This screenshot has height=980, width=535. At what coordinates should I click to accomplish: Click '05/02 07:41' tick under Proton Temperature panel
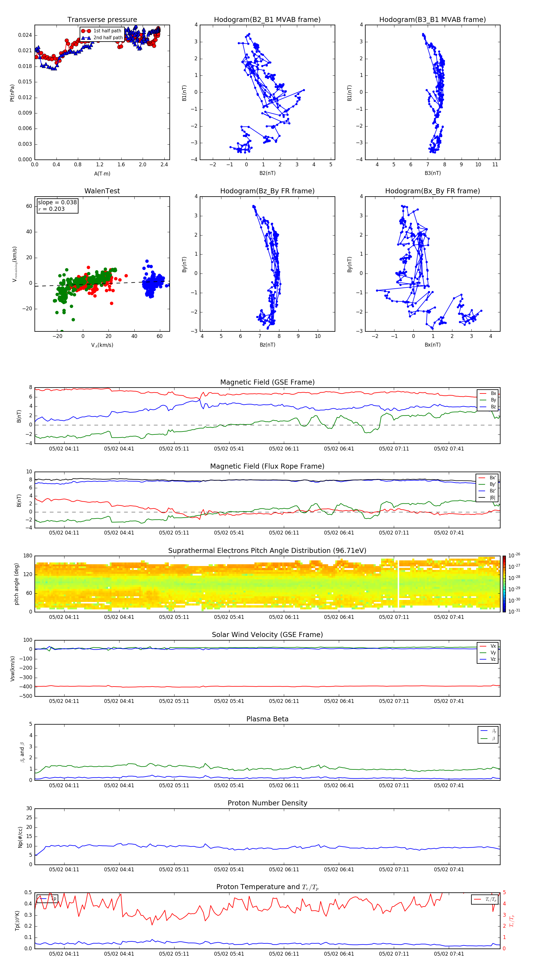pyautogui.click(x=449, y=954)
